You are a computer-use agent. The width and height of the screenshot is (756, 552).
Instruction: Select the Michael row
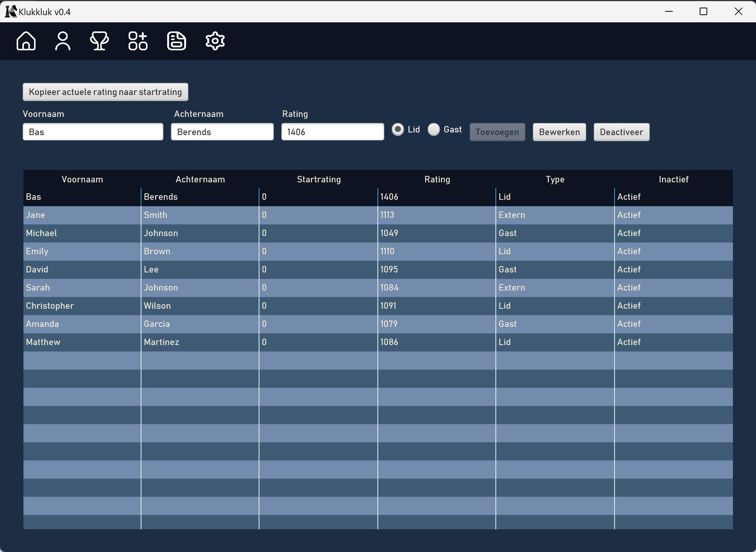(378, 233)
